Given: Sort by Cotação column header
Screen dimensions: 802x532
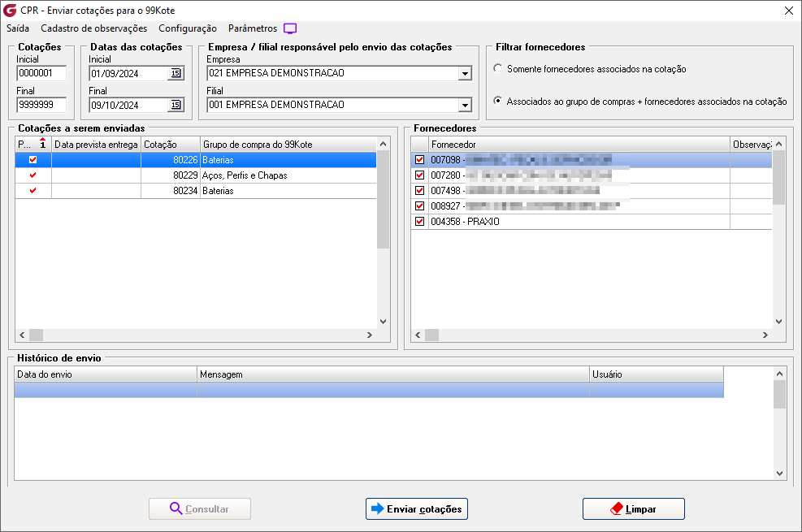Looking at the screenshot, I should (x=171, y=144).
